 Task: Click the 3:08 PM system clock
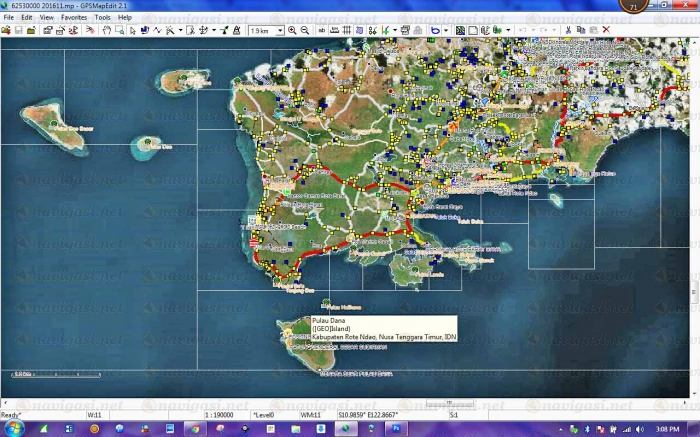click(x=670, y=428)
